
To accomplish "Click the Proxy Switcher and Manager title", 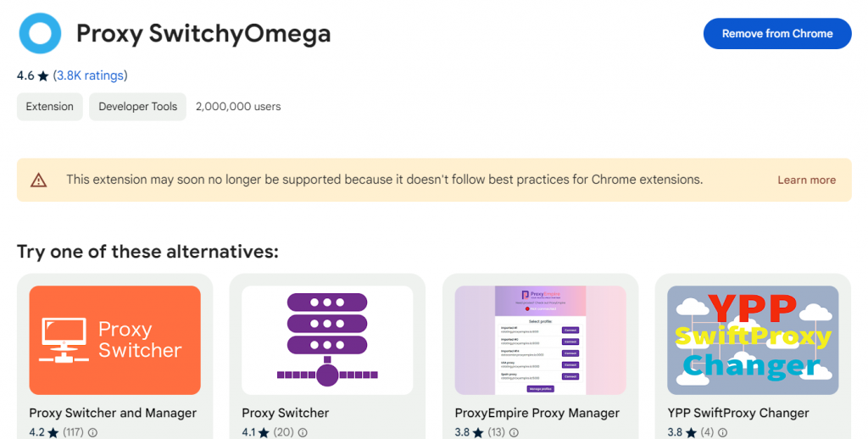I will tap(113, 413).
